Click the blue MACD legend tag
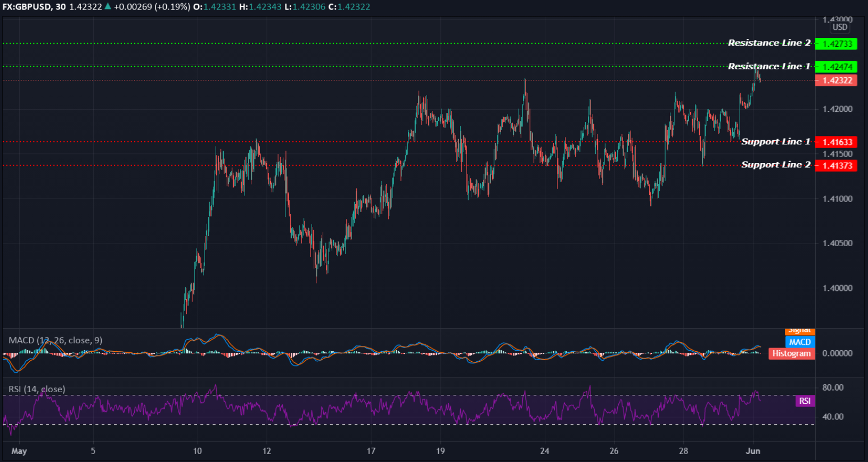This screenshot has width=868, height=462. pyautogui.click(x=800, y=342)
